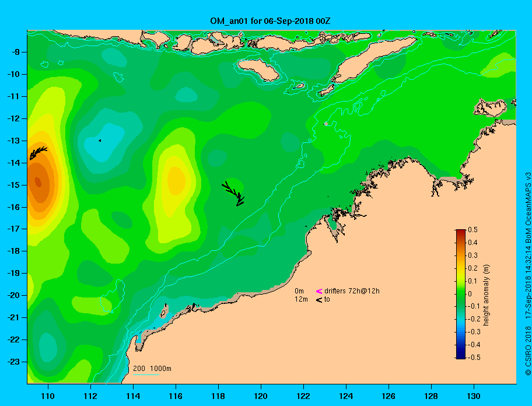Image resolution: width=532 pixels, height=406 pixels.
Task: Click the colorbar value "-0.5"
Action: click(x=474, y=357)
